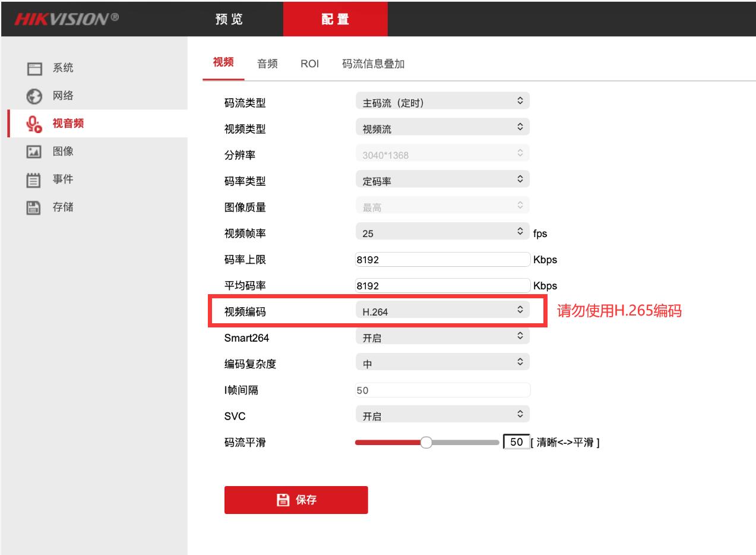The image size is (756, 555).
Task: Switch to the Audio (音频) tab
Action: pyautogui.click(x=267, y=64)
